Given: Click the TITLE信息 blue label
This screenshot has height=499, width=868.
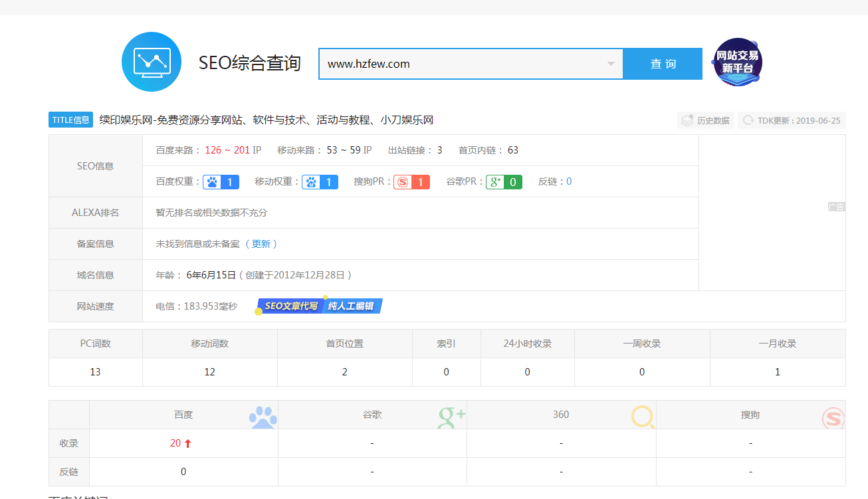Looking at the screenshot, I should tap(70, 120).
